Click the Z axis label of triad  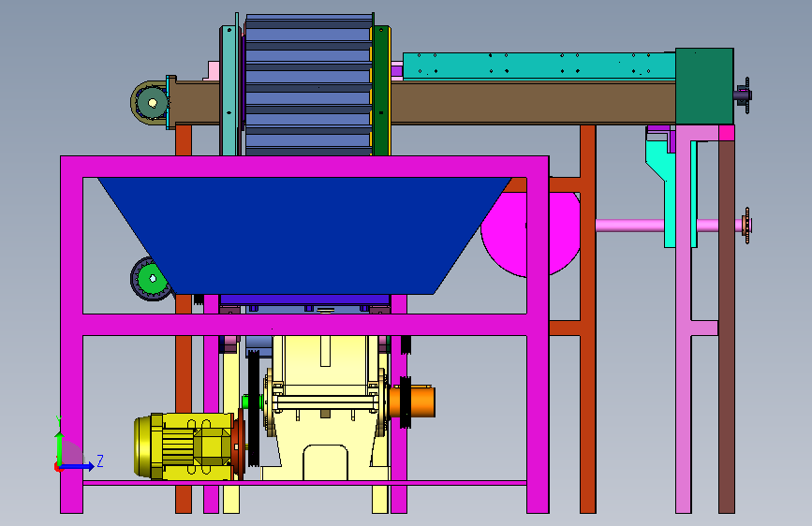point(100,460)
